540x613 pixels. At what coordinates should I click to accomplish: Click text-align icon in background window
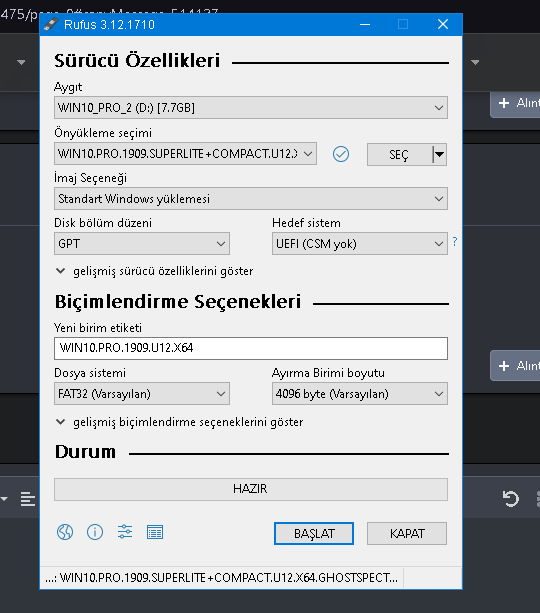point(28,499)
